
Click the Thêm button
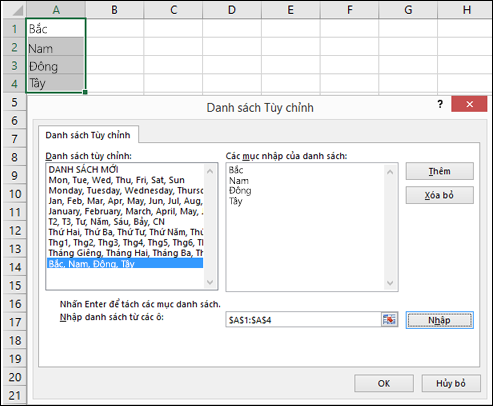(x=439, y=171)
